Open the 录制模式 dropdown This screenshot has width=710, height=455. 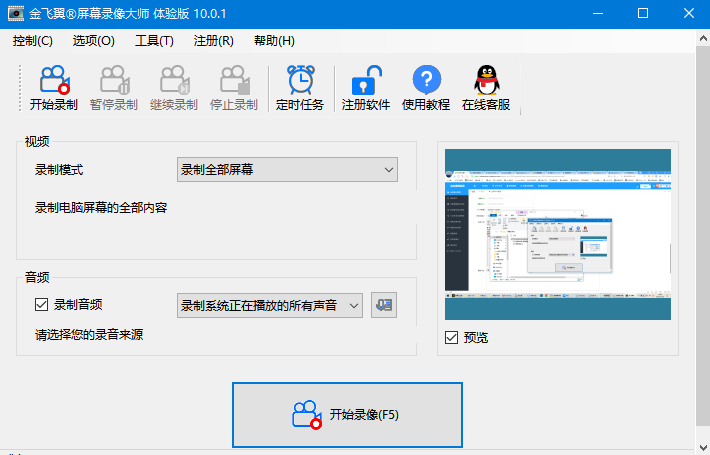click(x=288, y=170)
